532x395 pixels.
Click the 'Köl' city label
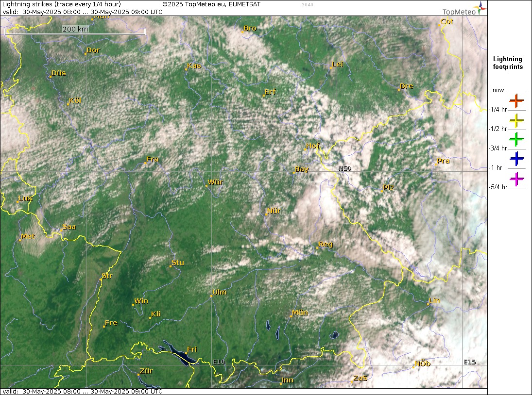click(75, 100)
